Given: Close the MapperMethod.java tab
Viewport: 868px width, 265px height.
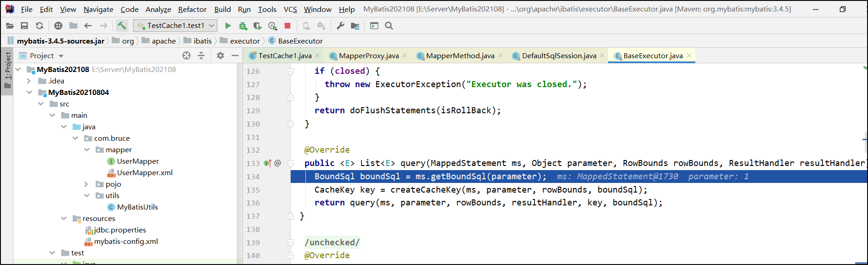Looking at the screenshot, I should 501,56.
